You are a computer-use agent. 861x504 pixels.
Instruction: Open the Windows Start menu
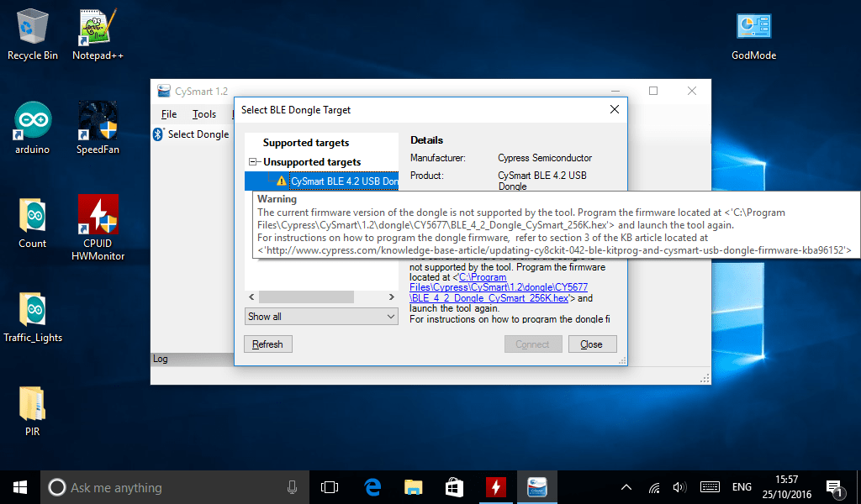[20, 487]
